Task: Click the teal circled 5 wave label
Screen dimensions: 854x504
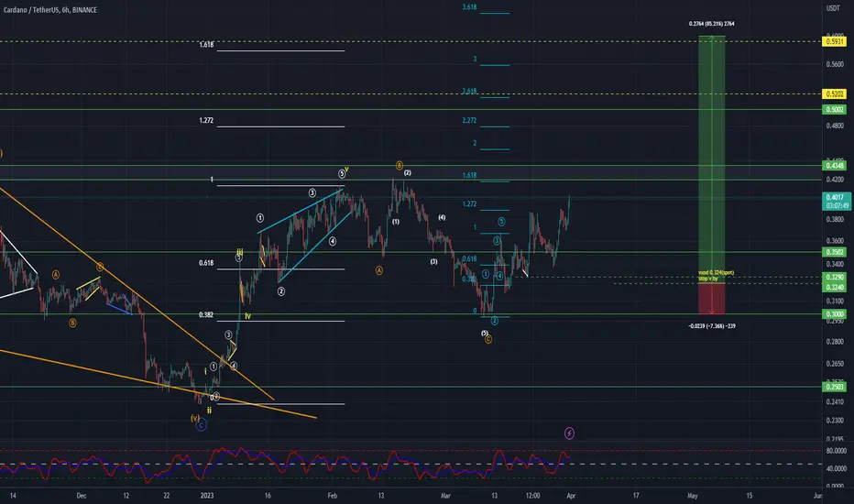Action: pyautogui.click(x=501, y=222)
